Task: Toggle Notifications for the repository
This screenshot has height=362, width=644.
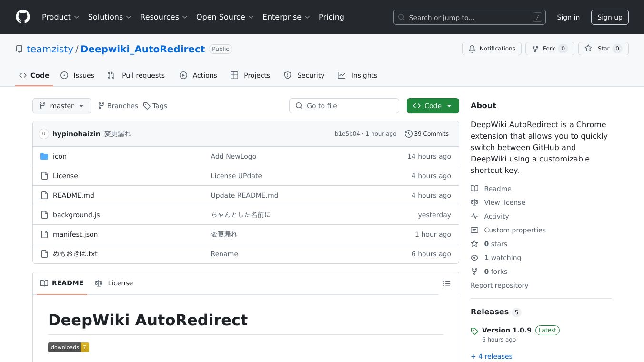Action: pyautogui.click(x=492, y=49)
